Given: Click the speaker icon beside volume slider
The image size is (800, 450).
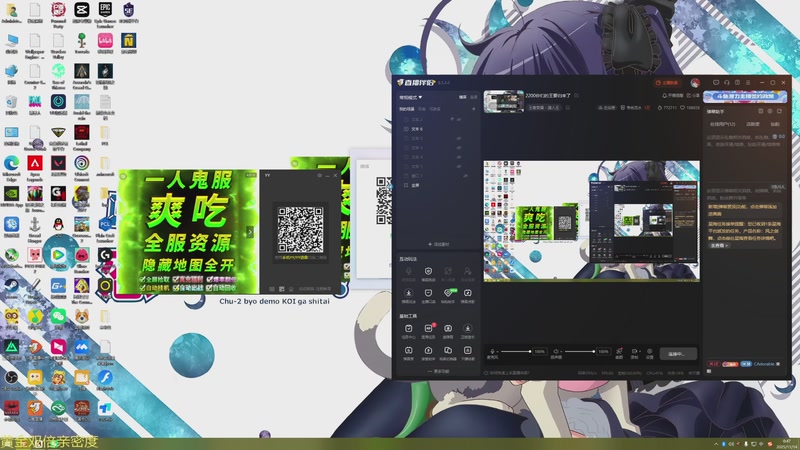Looking at the screenshot, I should tap(556, 351).
